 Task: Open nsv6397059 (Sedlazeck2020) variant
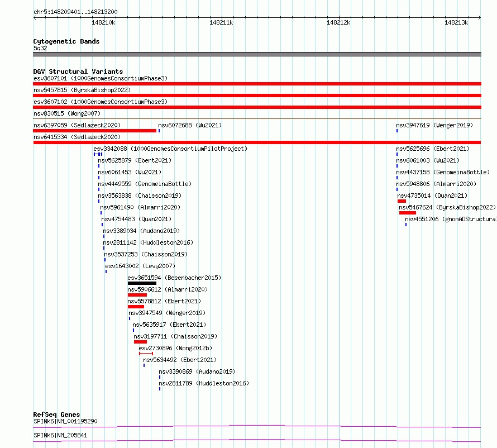77,125
